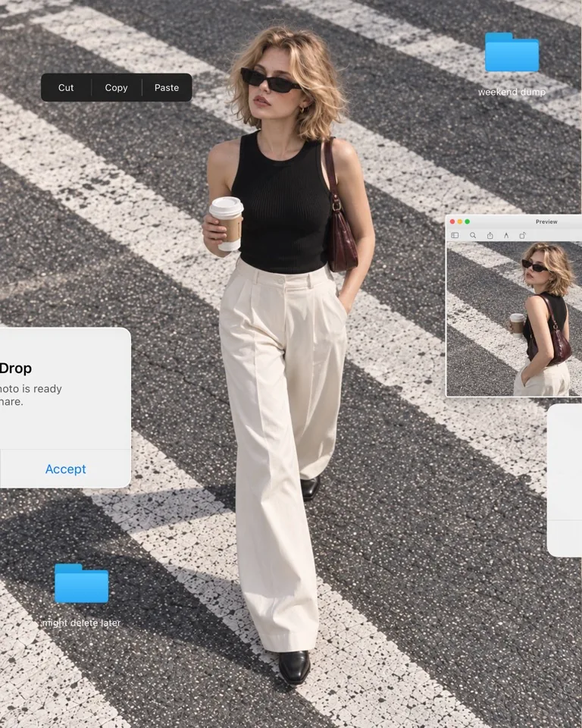The image size is (582, 728).
Task: Choose Copy from the context menu
Action: [116, 87]
